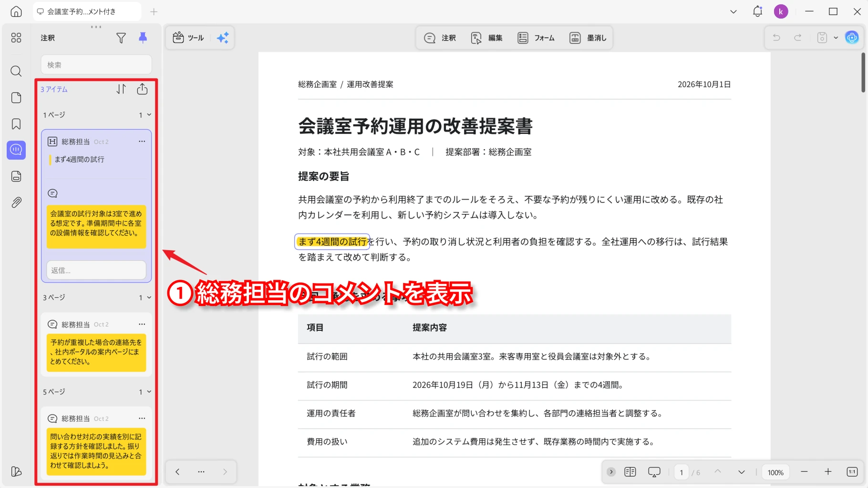Image resolution: width=868 pixels, height=488 pixels.
Task: Change page layout view icon
Action: (x=630, y=472)
